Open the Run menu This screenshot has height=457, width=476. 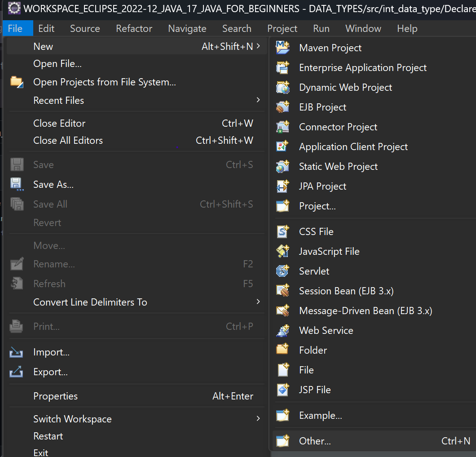click(321, 29)
